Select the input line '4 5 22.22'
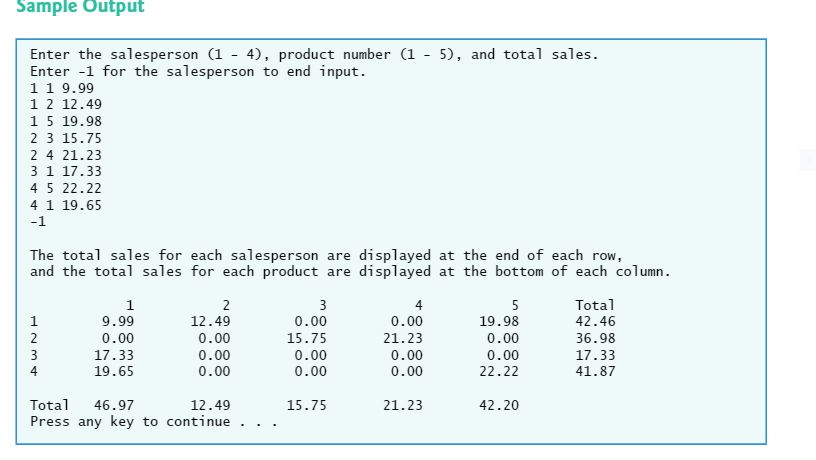The height and width of the screenshot is (460, 816). [x=66, y=188]
